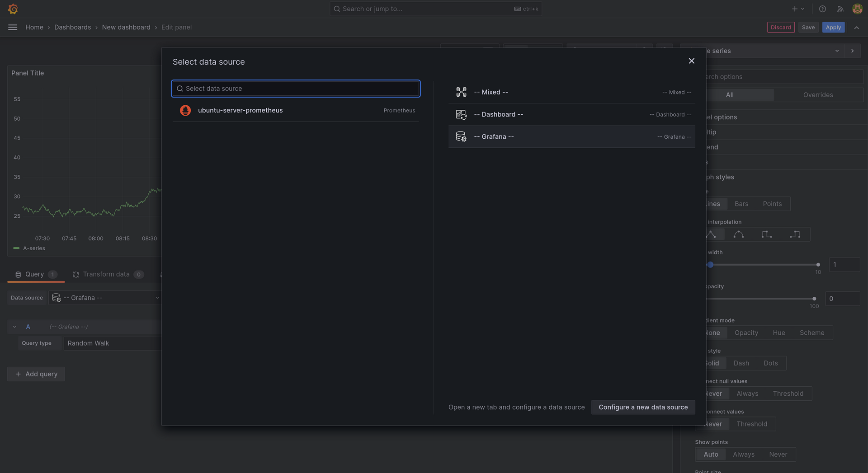Select linear line interpolation icon

point(712,234)
